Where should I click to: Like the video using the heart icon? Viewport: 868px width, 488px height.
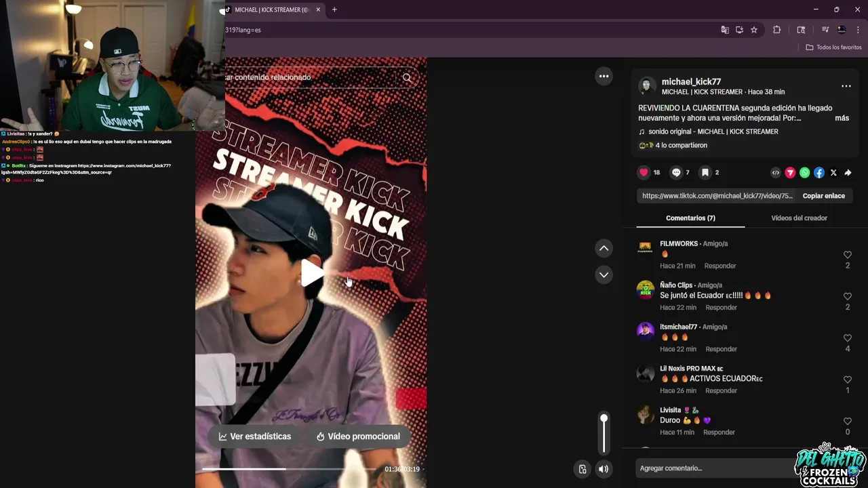(644, 173)
